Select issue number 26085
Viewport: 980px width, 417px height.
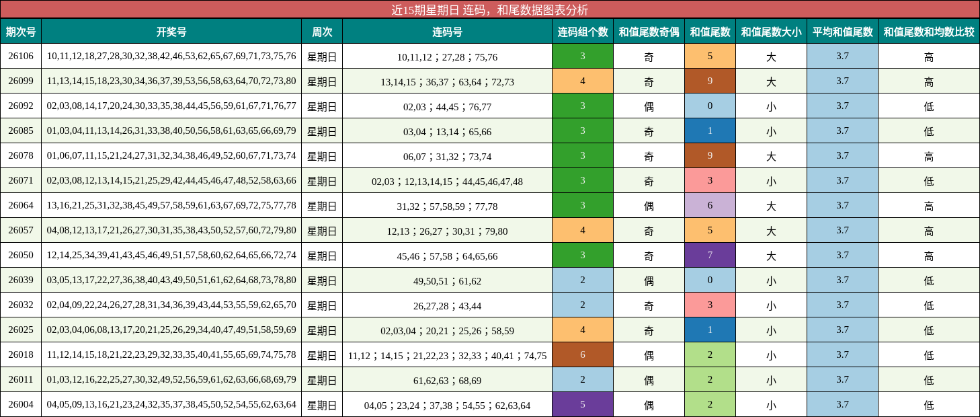(21, 130)
